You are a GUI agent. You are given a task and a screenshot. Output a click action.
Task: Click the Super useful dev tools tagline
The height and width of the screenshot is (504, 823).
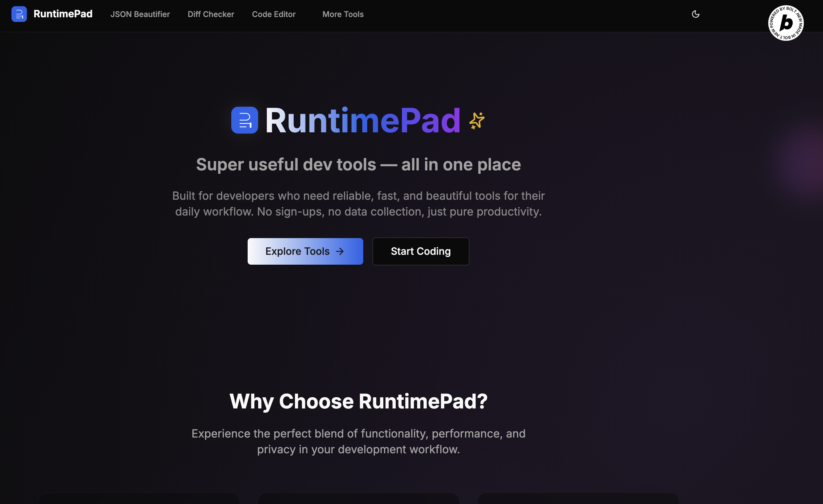click(x=358, y=165)
